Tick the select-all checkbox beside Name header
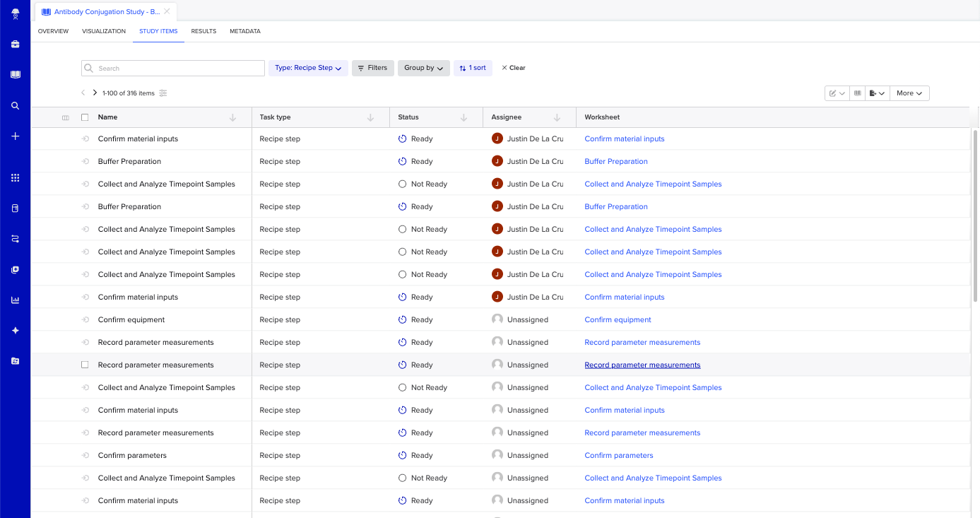Image resolution: width=980 pixels, height=518 pixels. click(85, 117)
